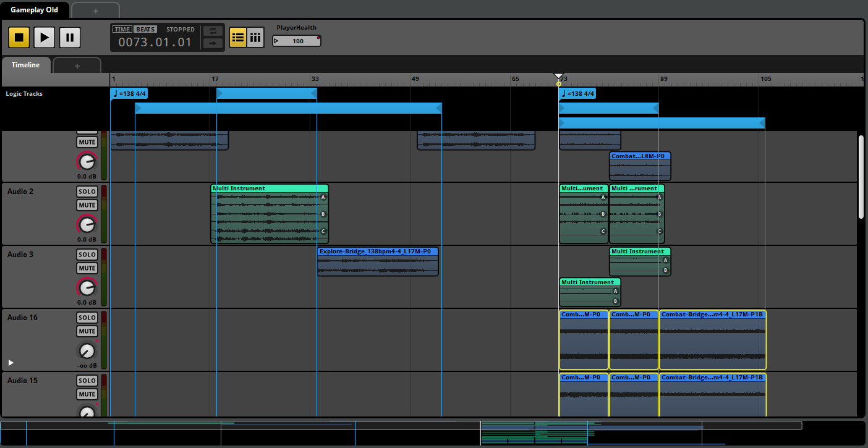This screenshot has width=868, height=448.
Task: Adjust the Audio 2 volume knob
Action: [x=87, y=225]
